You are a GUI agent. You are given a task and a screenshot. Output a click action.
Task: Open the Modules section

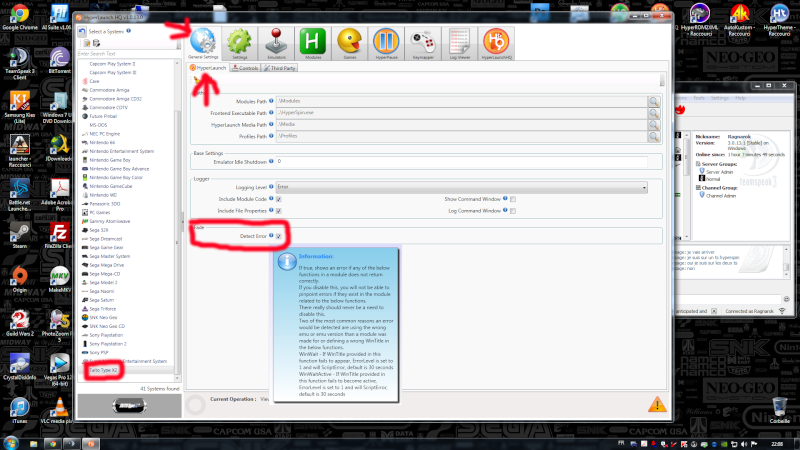coord(313,43)
